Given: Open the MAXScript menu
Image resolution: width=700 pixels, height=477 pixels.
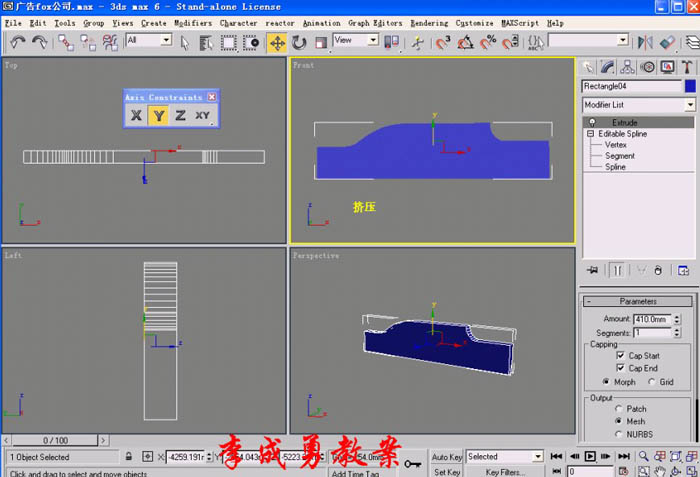Looking at the screenshot, I should coord(520,23).
